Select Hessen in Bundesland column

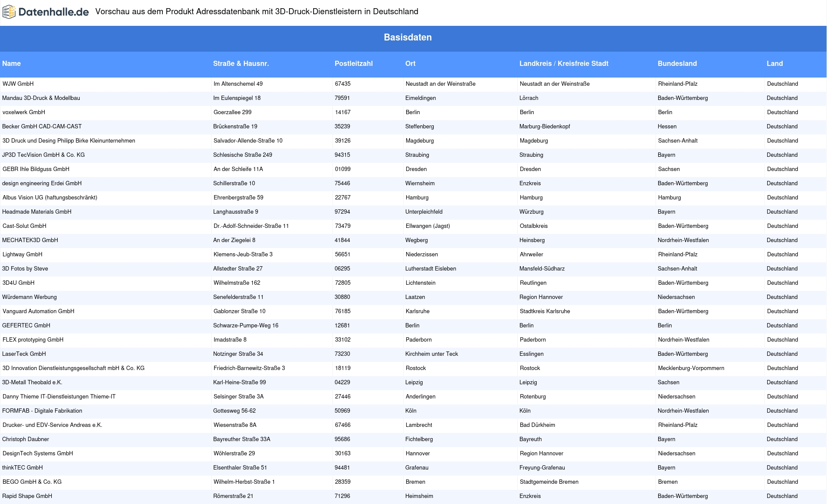coord(667,126)
